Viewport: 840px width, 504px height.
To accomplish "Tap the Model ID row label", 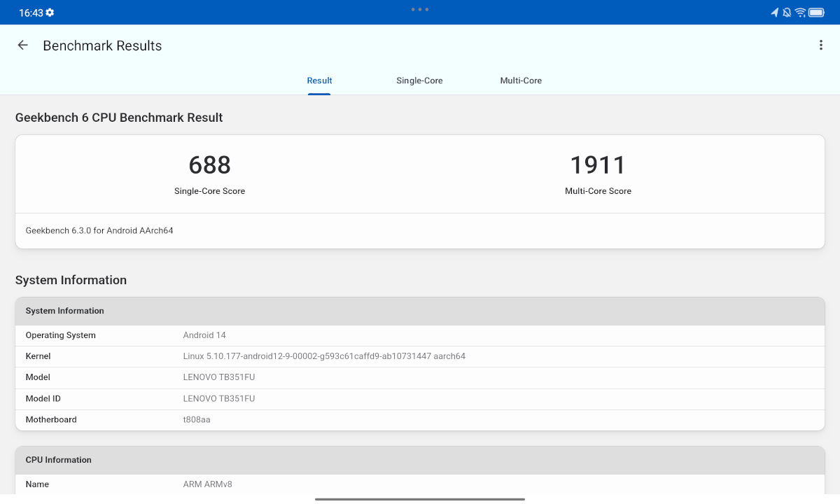I will (x=43, y=399).
